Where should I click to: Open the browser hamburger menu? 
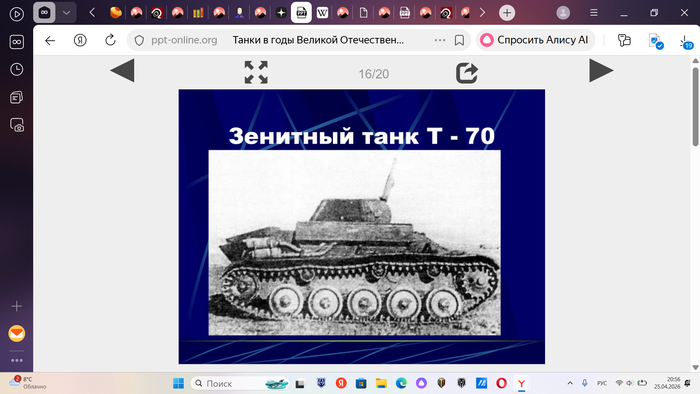point(594,13)
